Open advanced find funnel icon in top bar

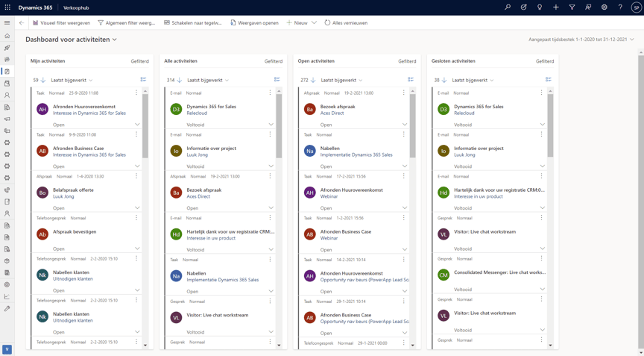(x=572, y=7)
